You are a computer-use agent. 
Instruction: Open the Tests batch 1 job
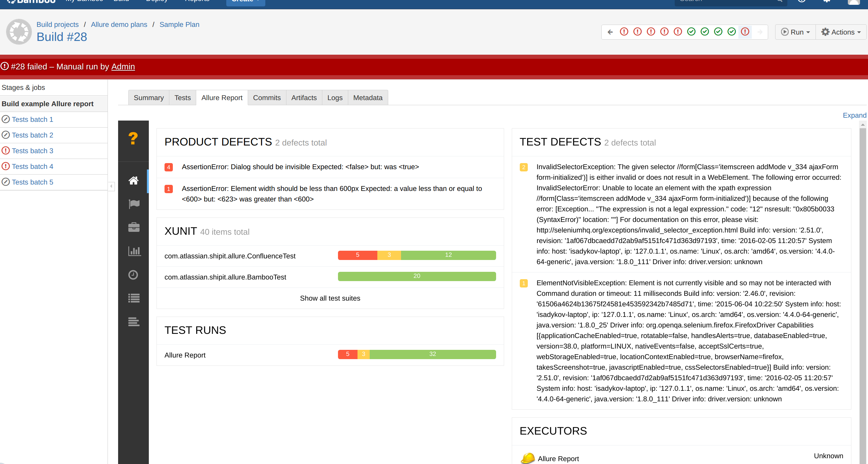coord(33,119)
